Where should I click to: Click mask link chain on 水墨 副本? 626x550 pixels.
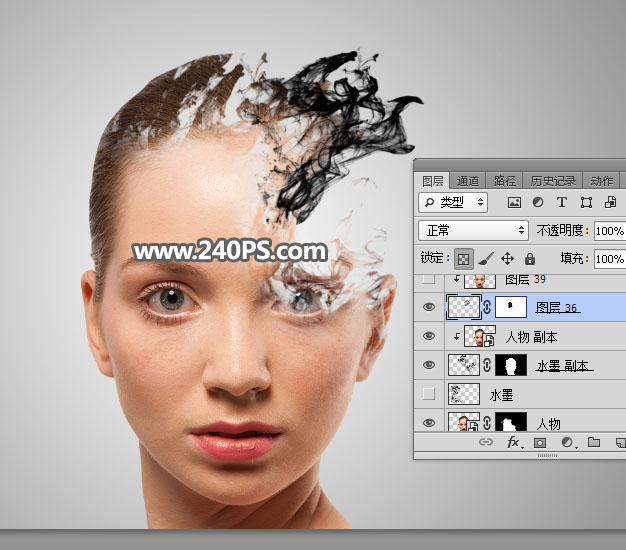(x=487, y=365)
